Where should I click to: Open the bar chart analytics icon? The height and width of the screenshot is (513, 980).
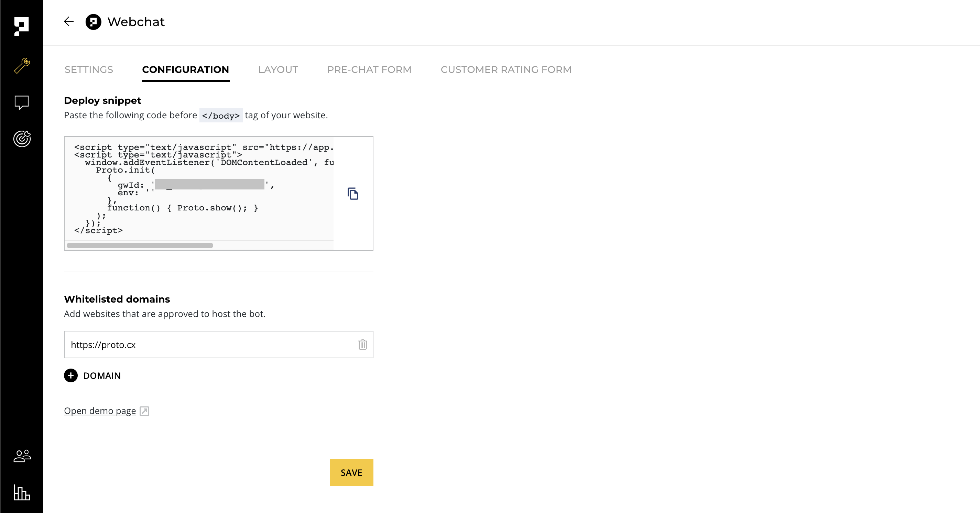coord(22,492)
